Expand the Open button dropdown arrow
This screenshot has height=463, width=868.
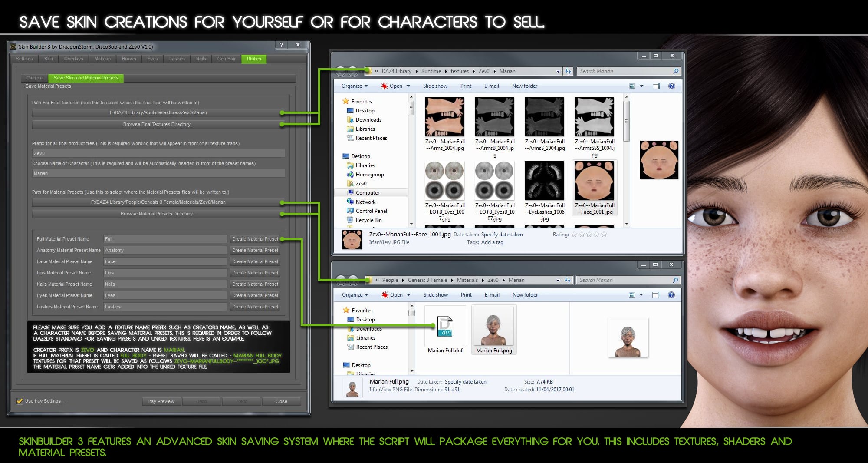coord(408,86)
